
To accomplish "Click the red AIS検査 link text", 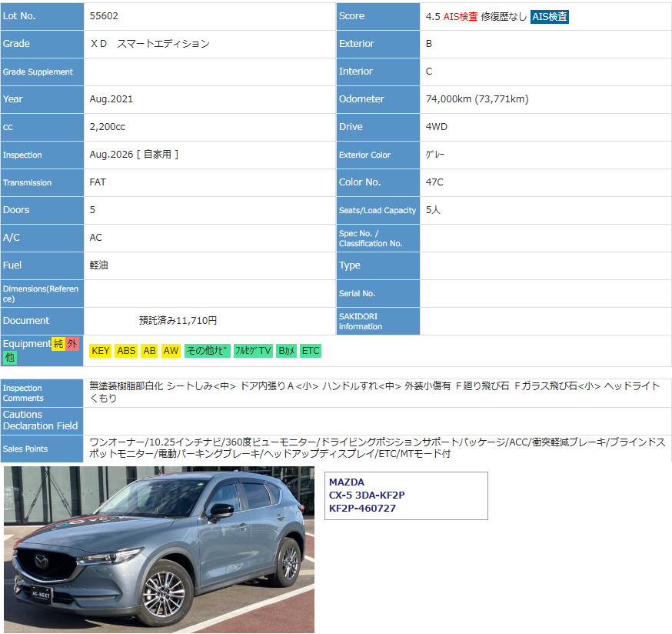I will 460,16.
